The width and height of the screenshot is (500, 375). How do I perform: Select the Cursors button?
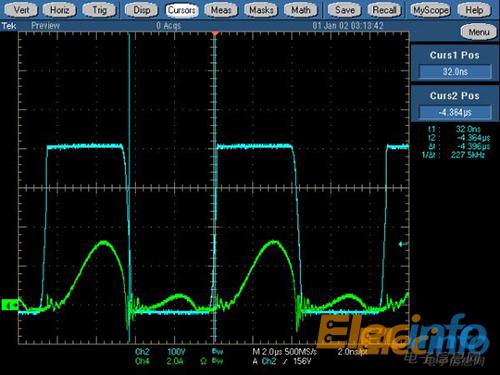[182, 10]
